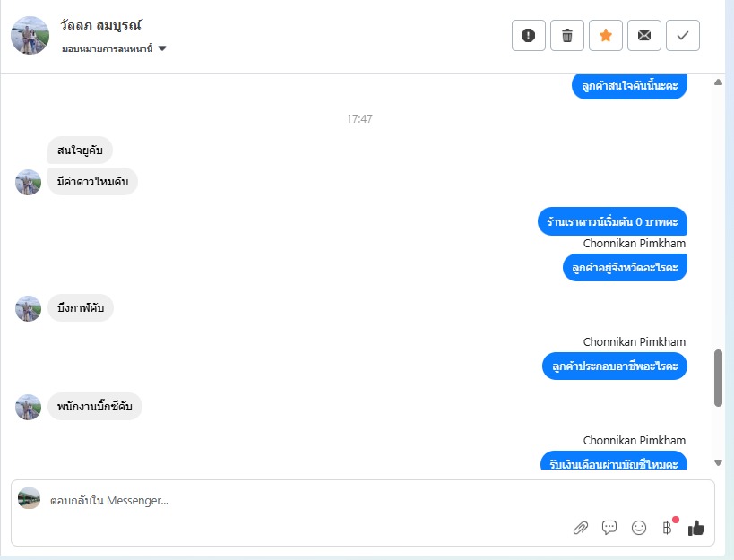Open the emoji picker smiley icon
Screen dimensions: 734x560
point(638,528)
